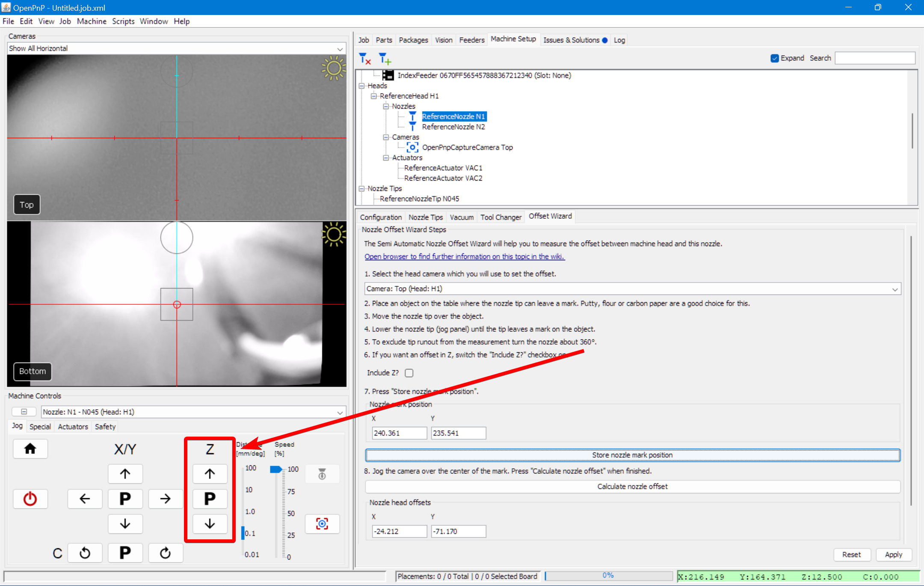Click the move-camera-to-location crosshair icon
This screenshot has width=924, height=586.
point(322,524)
